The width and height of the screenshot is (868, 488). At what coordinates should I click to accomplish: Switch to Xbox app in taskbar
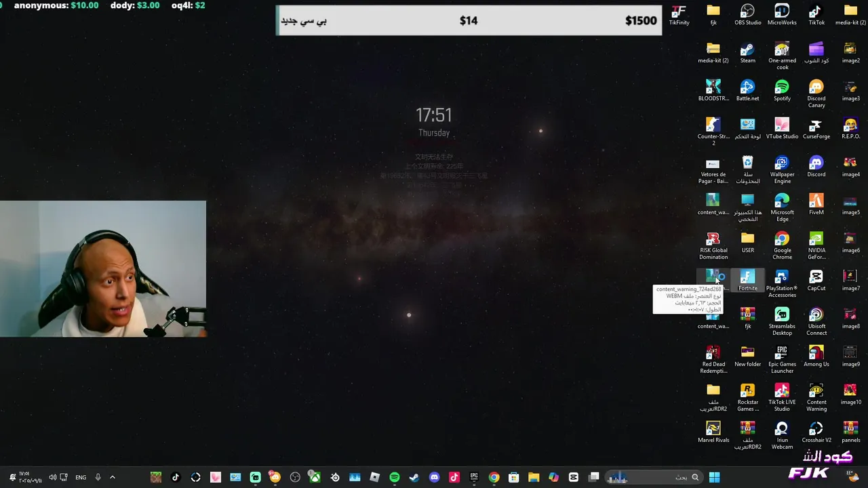tap(315, 477)
